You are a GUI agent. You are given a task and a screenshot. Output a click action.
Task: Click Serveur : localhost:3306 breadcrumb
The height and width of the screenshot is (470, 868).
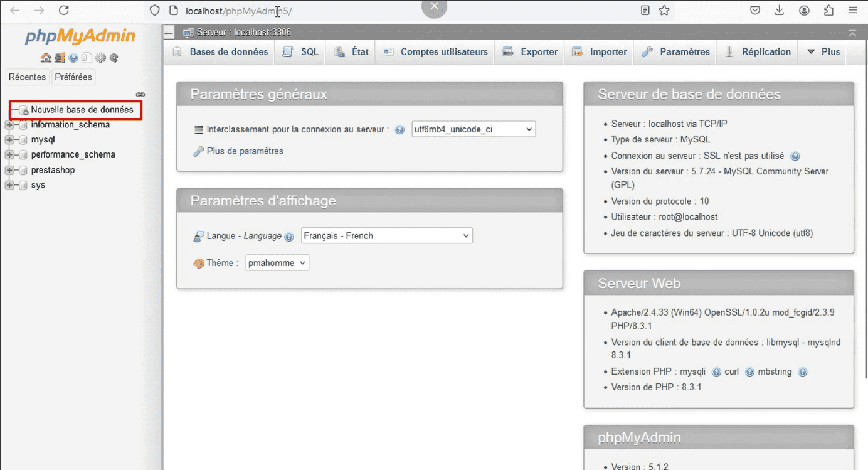click(244, 32)
